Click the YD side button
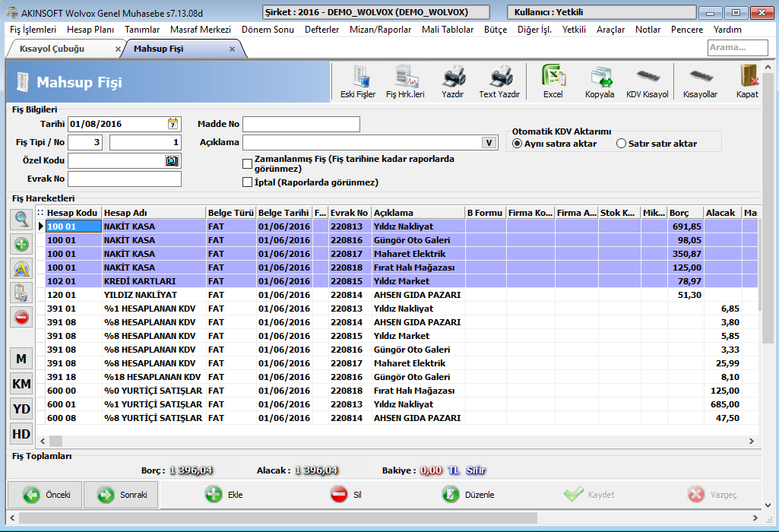 click(x=21, y=409)
